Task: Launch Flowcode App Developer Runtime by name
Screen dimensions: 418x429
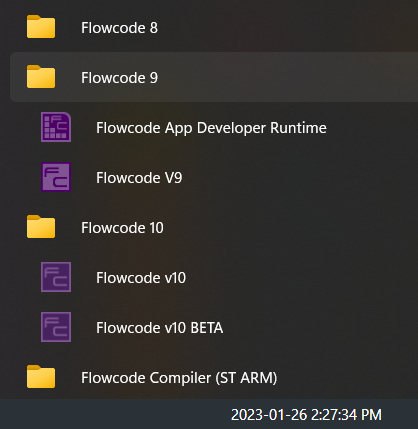Action: pyautogui.click(x=211, y=128)
